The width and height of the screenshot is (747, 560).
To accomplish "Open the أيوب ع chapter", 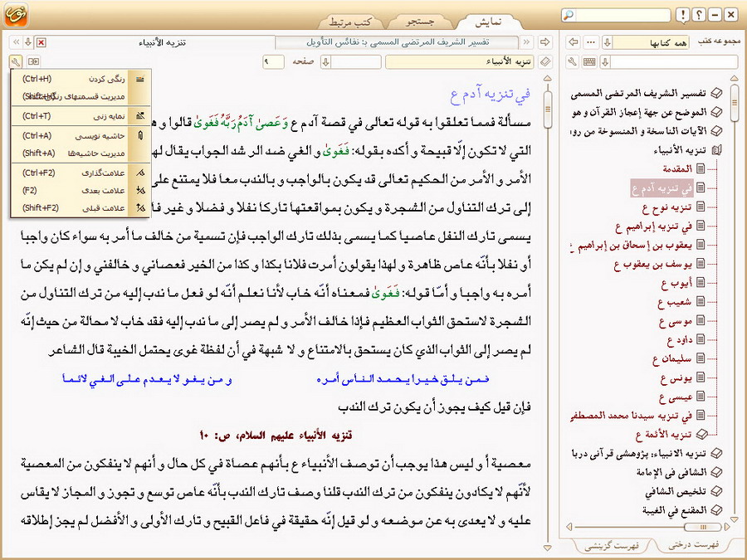I will pyautogui.click(x=683, y=284).
